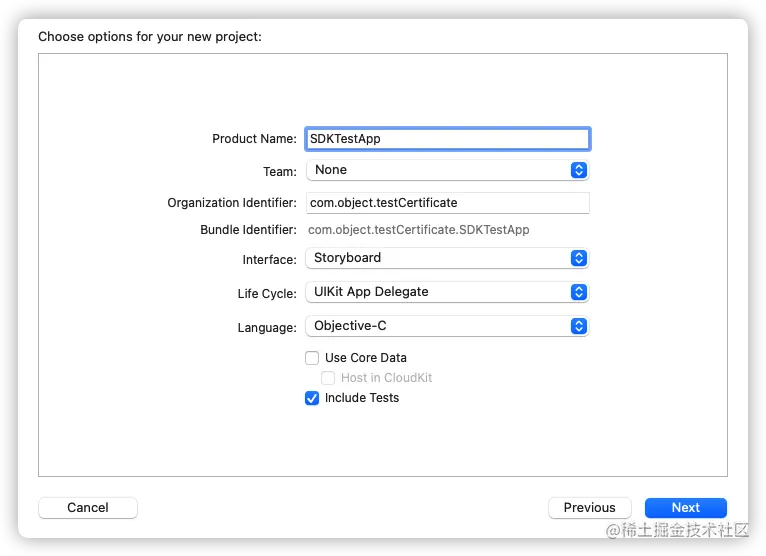Click the "Organization Identifier:" label
The image size is (766, 556).
point(232,203)
